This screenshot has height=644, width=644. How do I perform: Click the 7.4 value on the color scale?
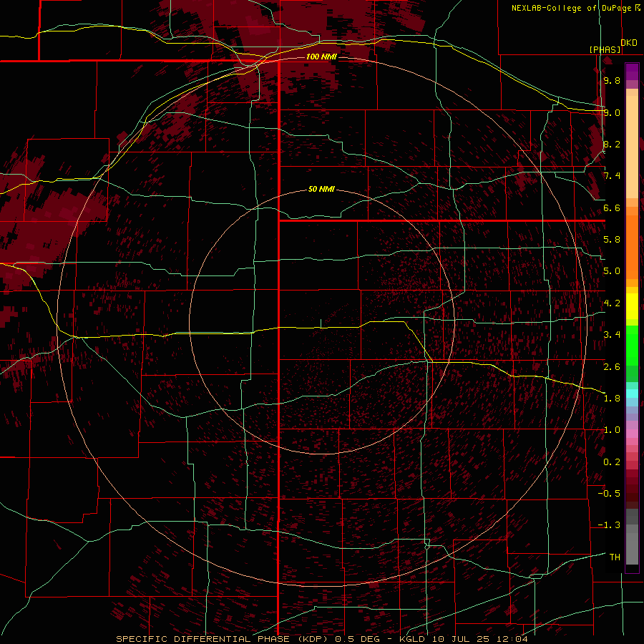pyautogui.click(x=612, y=176)
